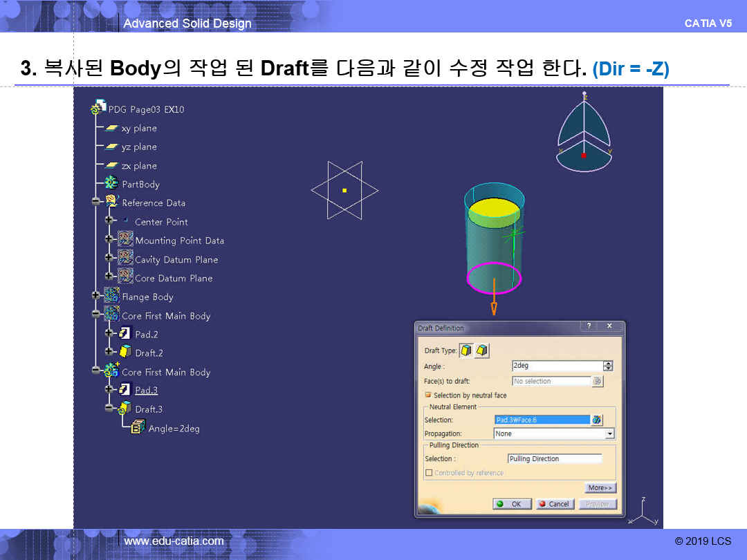Viewport: 747px width, 560px height.
Task: Click the Pad.2 feature icon
Action: pos(124,334)
